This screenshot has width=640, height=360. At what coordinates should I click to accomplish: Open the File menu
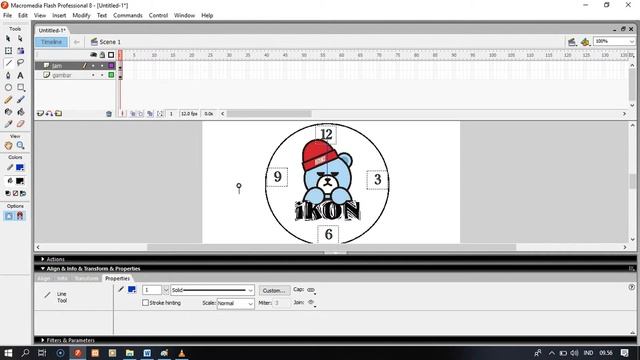[x=7, y=16]
